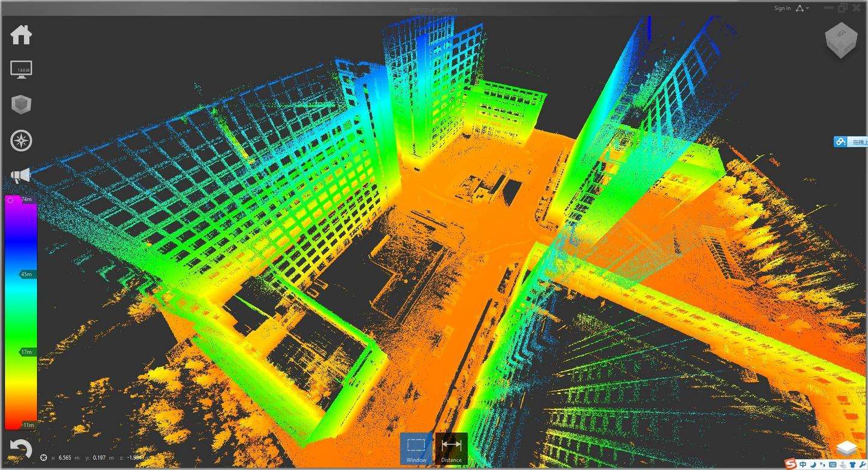Toggle punctuation mode in IME bar
The width and height of the screenshot is (868, 470).
[x=823, y=465]
